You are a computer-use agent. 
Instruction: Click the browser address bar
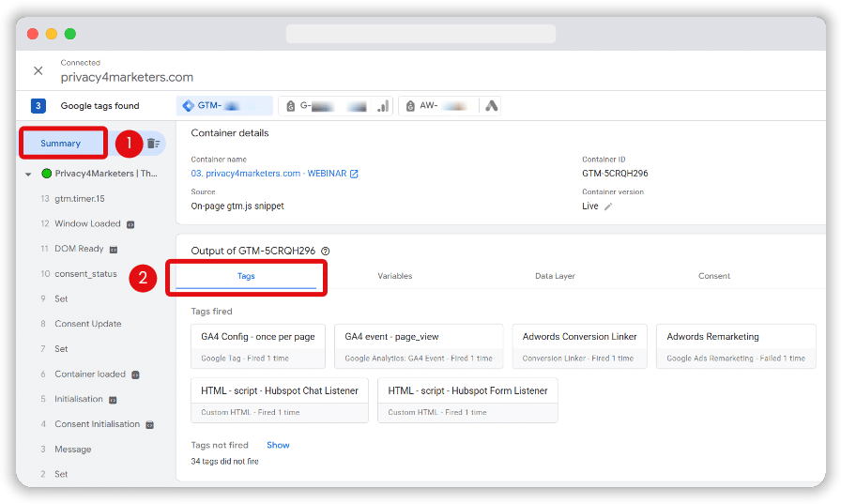(x=420, y=34)
